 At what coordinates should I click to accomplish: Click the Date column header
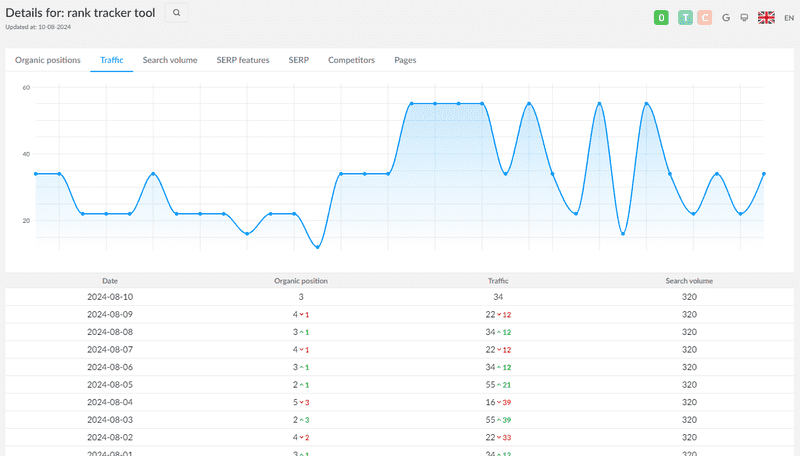[x=110, y=281]
